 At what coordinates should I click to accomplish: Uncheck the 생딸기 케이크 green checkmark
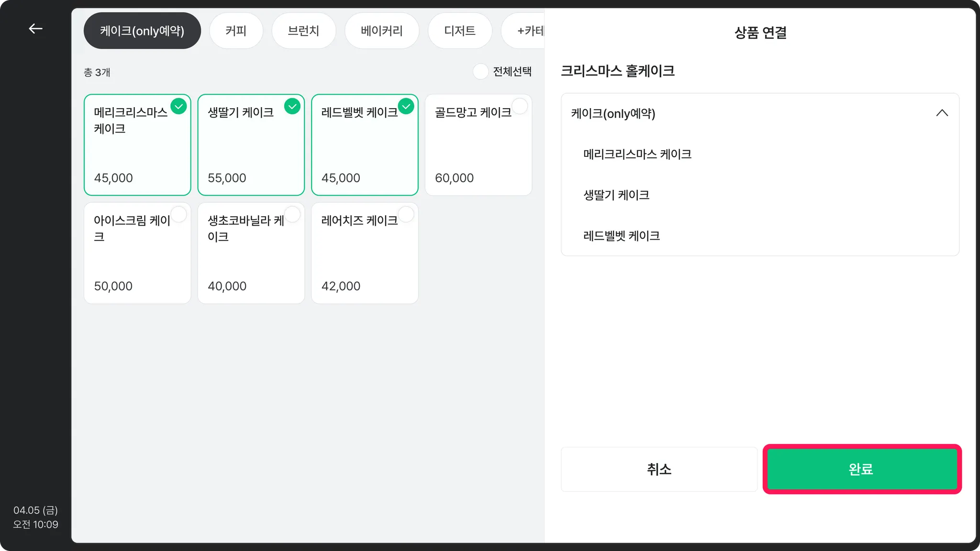(292, 106)
